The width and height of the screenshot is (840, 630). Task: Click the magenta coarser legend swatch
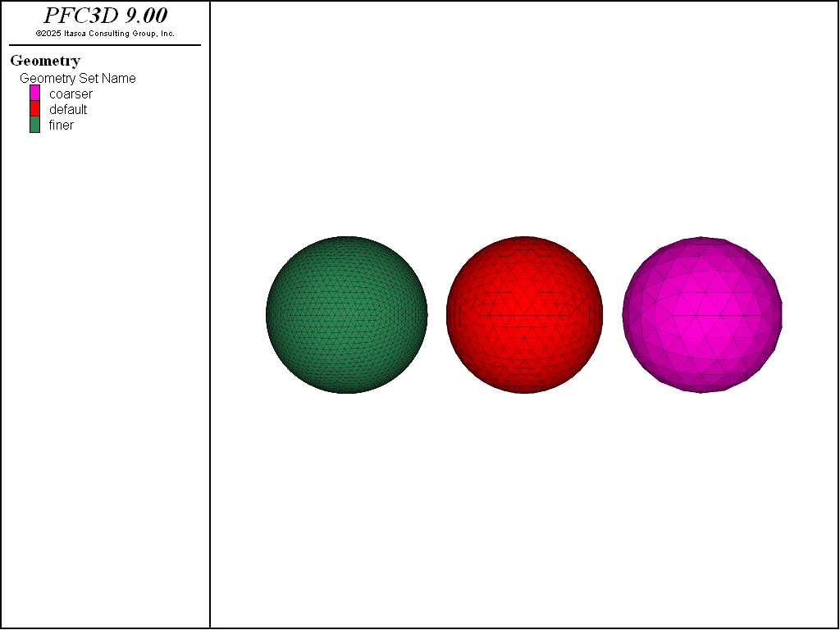point(34,94)
